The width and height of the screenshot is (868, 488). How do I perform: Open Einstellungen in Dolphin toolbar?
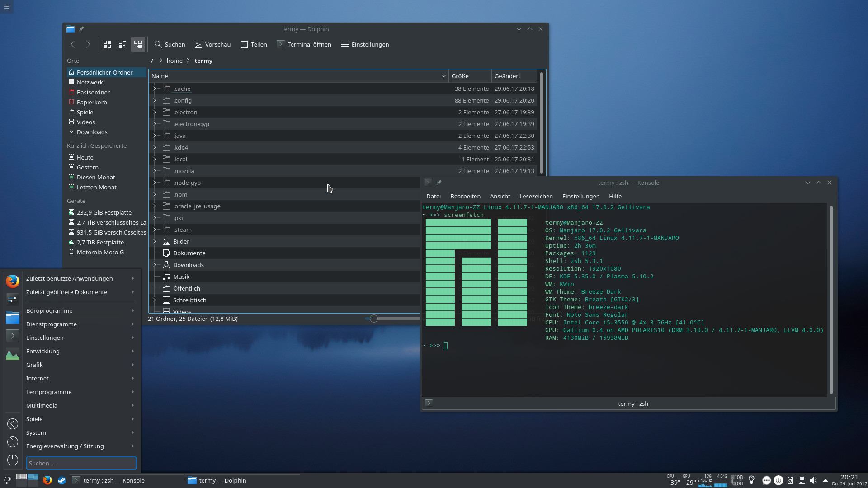click(365, 44)
